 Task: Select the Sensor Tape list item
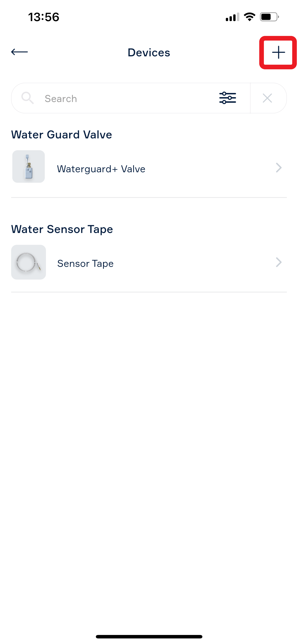click(149, 262)
